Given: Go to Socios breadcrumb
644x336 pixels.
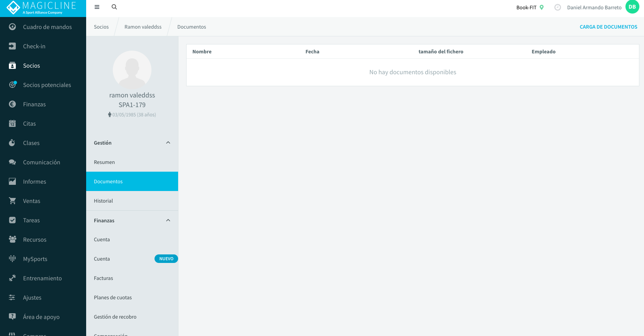Looking at the screenshot, I should click(x=101, y=27).
